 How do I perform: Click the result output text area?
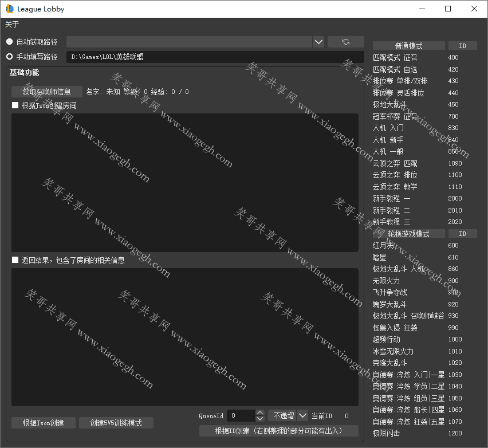pyautogui.click(x=185, y=337)
